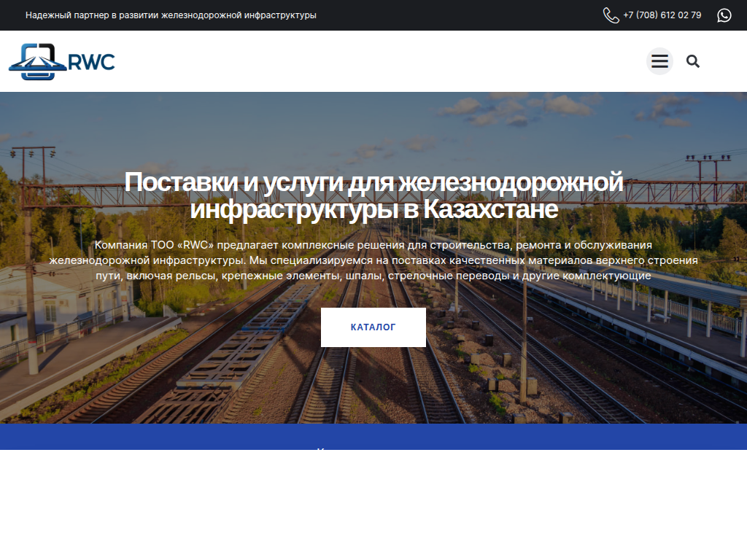The image size is (747, 560).
Task: Return home by clicking the logo link
Action: (62, 61)
